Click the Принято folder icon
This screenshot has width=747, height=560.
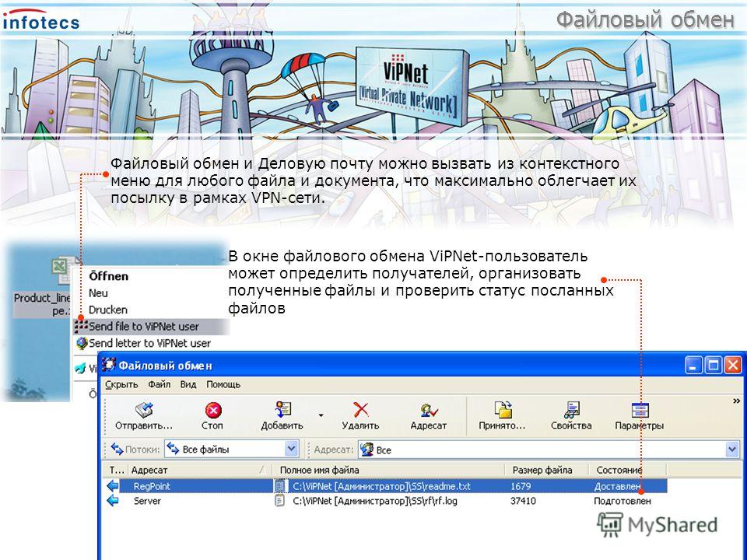click(x=503, y=410)
